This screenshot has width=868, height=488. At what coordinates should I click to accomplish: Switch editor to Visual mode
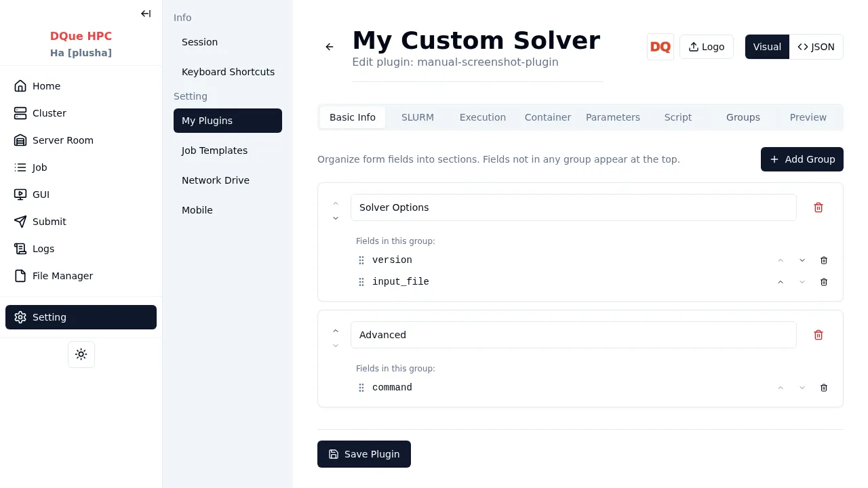coord(767,47)
